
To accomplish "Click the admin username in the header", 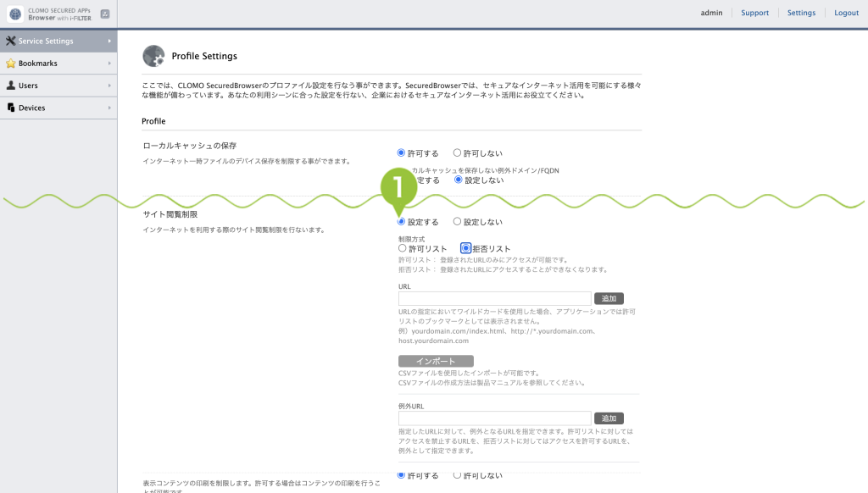I will [711, 13].
